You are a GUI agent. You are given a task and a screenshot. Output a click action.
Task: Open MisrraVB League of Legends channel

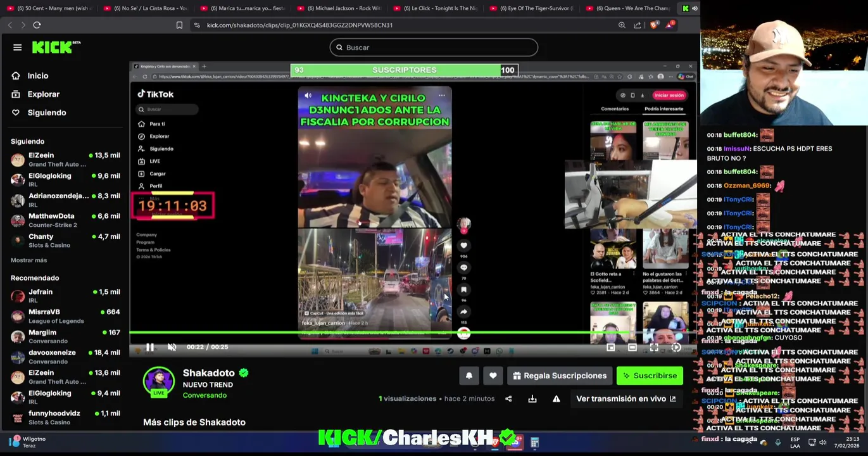coord(65,316)
